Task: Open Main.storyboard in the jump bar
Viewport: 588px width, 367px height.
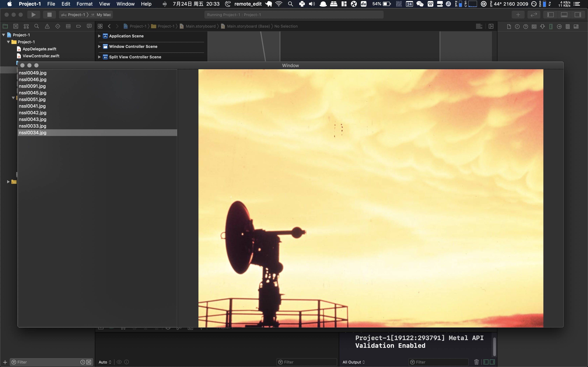Action: 200,26
